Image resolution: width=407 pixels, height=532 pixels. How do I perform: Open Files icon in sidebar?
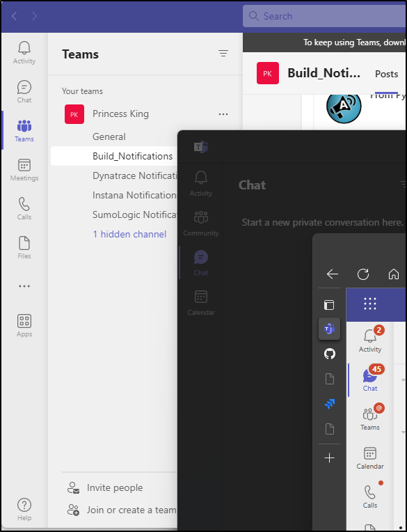point(24,248)
